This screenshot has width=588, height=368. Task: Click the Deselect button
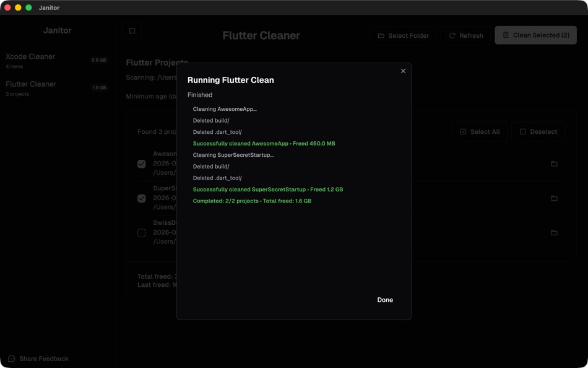538,132
